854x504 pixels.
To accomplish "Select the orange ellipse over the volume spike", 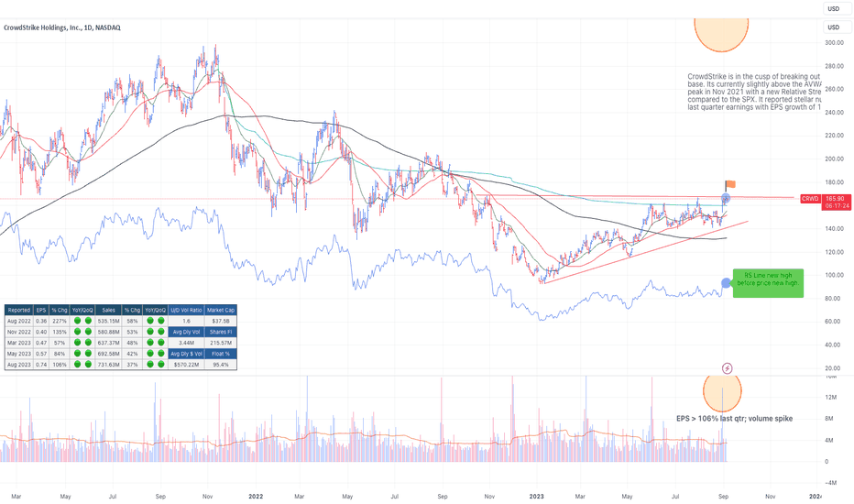I will point(722,392).
